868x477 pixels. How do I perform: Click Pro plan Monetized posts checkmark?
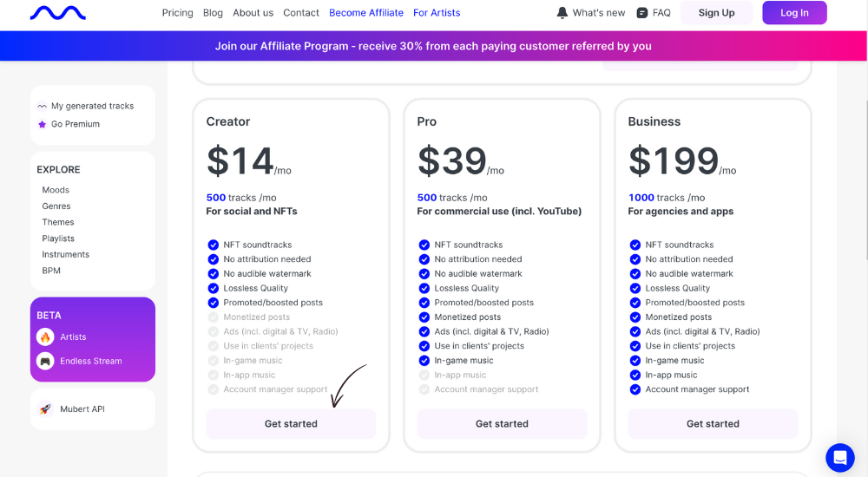tap(424, 317)
